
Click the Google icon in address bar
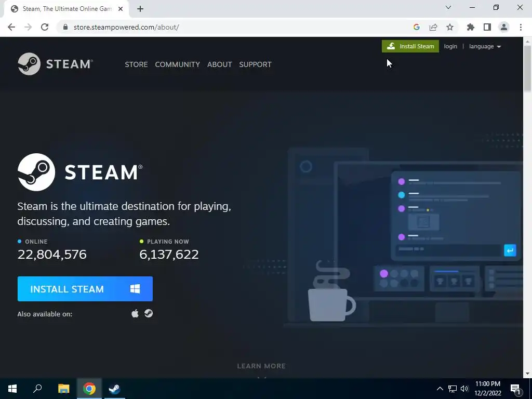point(417,27)
